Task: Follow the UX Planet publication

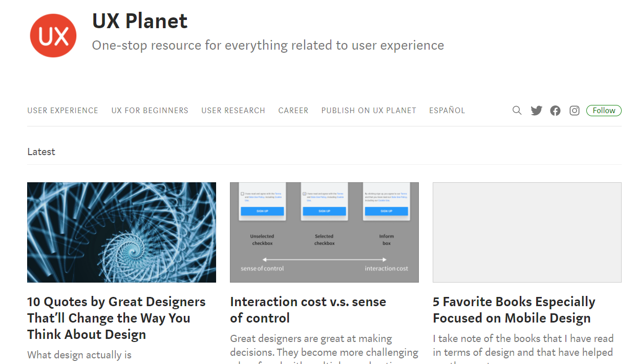Action: coord(604,111)
